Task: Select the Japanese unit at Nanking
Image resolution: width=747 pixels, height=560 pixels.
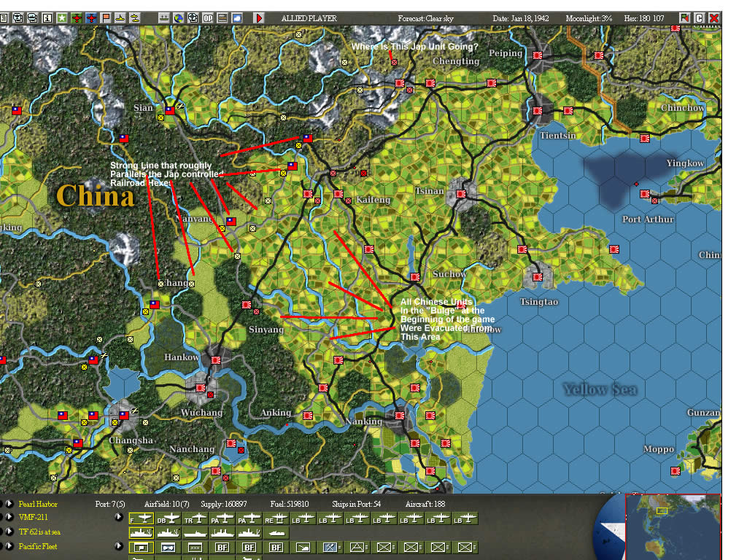Action: [x=399, y=415]
